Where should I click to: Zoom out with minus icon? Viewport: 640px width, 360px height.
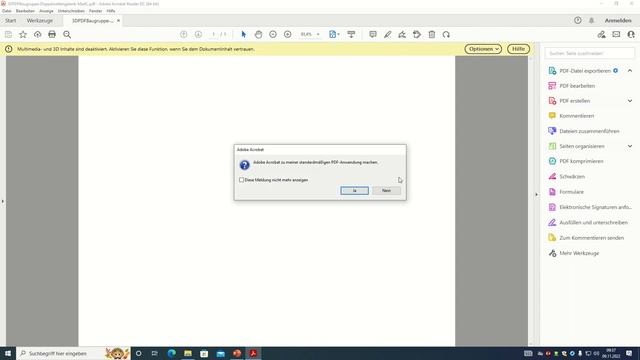(273, 35)
